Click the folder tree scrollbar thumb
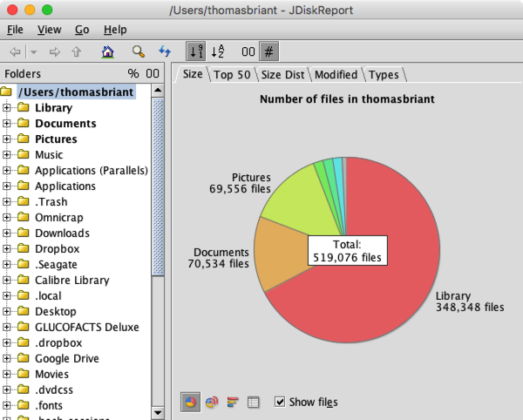523x420 pixels. tap(158, 186)
